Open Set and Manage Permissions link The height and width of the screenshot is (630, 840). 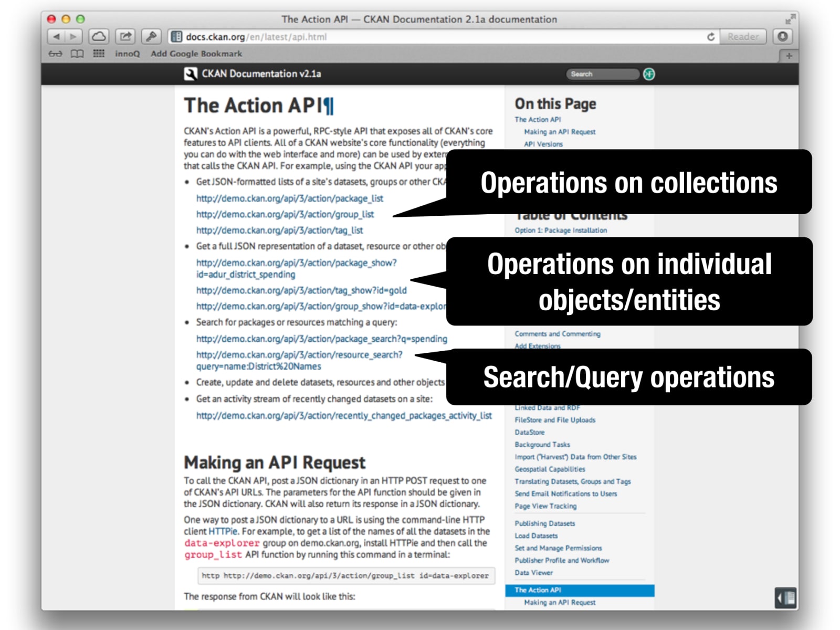(x=558, y=548)
